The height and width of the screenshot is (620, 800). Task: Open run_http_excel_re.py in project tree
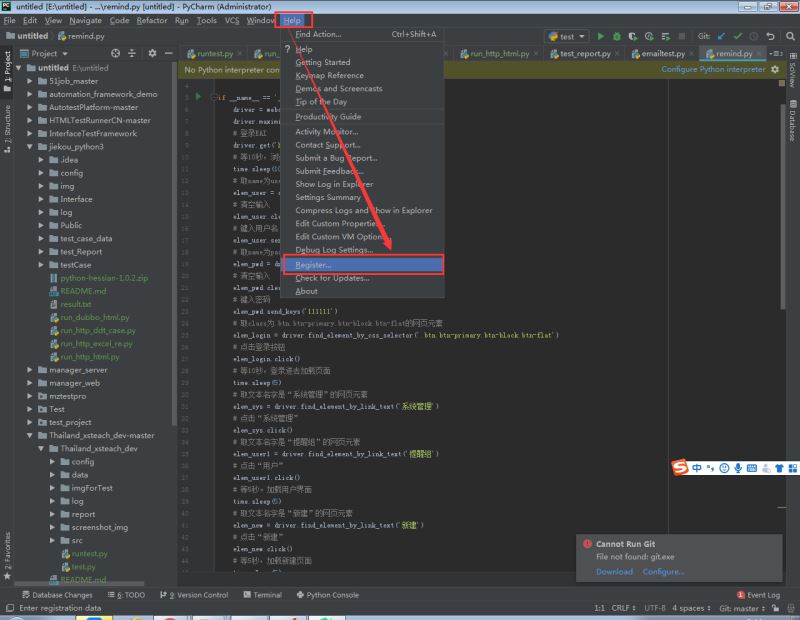[95, 343]
